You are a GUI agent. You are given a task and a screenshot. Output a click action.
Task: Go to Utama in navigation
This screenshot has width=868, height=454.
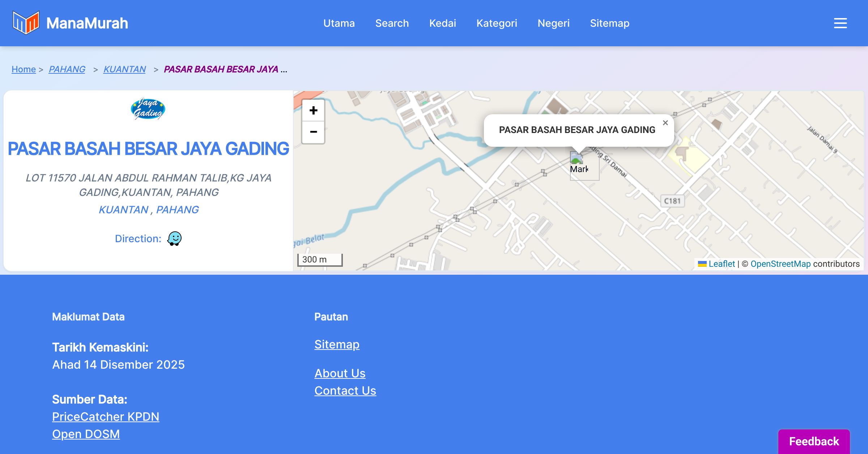(339, 23)
